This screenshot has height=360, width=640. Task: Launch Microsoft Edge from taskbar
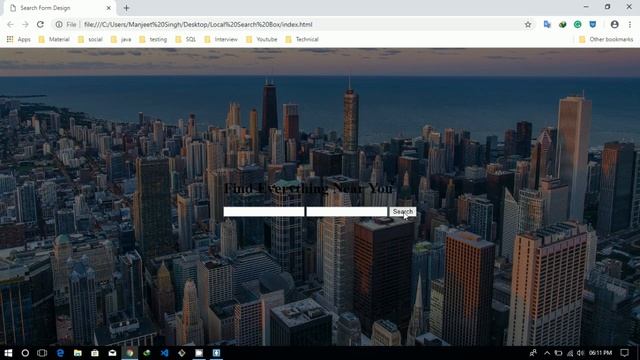tap(60, 353)
